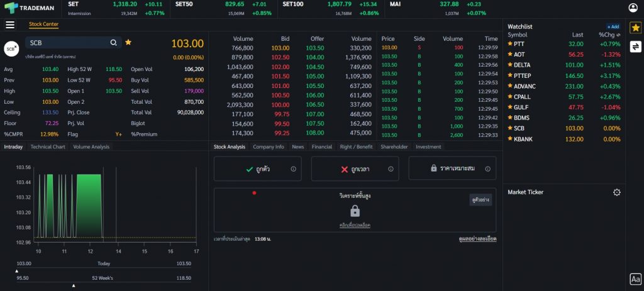Click the MAI index panel
The image size is (644, 291).
(x=438, y=9)
